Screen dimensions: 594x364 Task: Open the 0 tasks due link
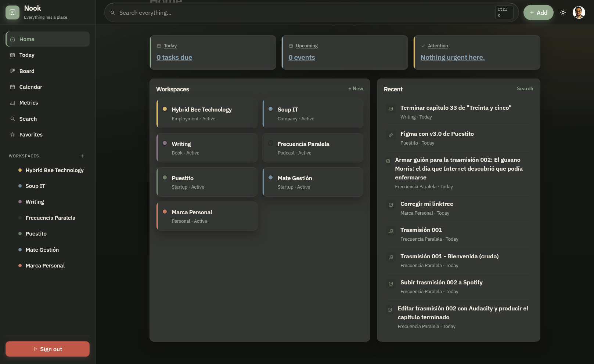174,58
